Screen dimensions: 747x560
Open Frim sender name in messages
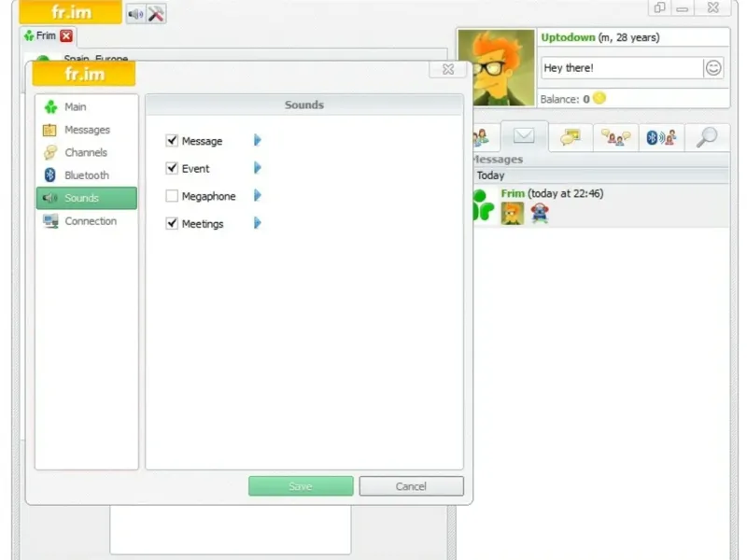coord(513,193)
